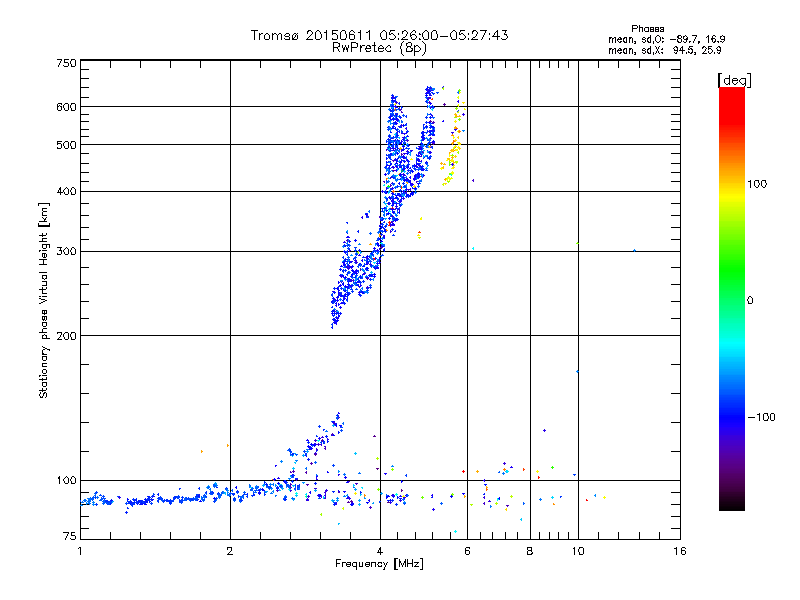800x600 pixels.
Task: Click the colorbar tick label '0'
Action: [750, 301]
